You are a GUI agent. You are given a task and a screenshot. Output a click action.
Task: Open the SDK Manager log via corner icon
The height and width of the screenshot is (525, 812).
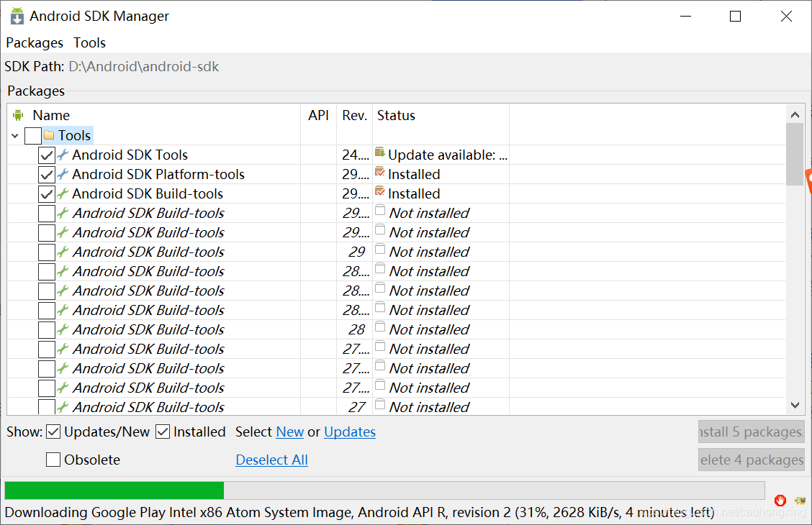[x=800, y=500]
